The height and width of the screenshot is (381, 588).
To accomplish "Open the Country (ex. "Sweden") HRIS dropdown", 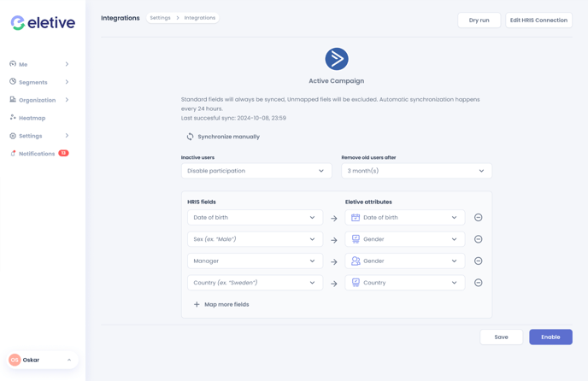I will pos(255,283).
